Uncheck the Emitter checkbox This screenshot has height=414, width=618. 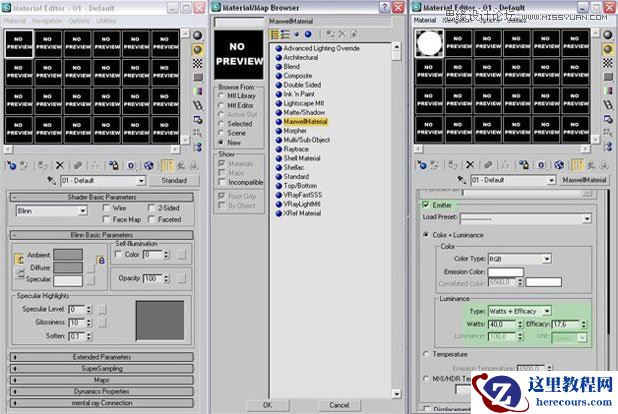click(425, 205)
